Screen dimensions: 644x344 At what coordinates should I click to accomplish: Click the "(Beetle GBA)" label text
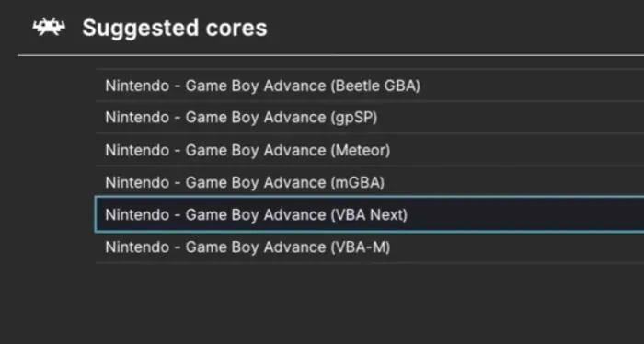(375, 86)
